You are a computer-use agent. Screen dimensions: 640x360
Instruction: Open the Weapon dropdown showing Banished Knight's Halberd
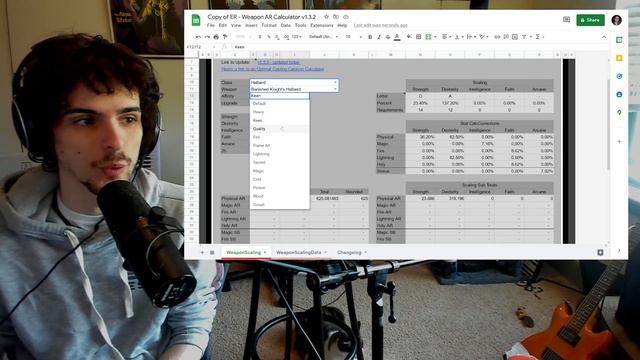click(294, 89)
